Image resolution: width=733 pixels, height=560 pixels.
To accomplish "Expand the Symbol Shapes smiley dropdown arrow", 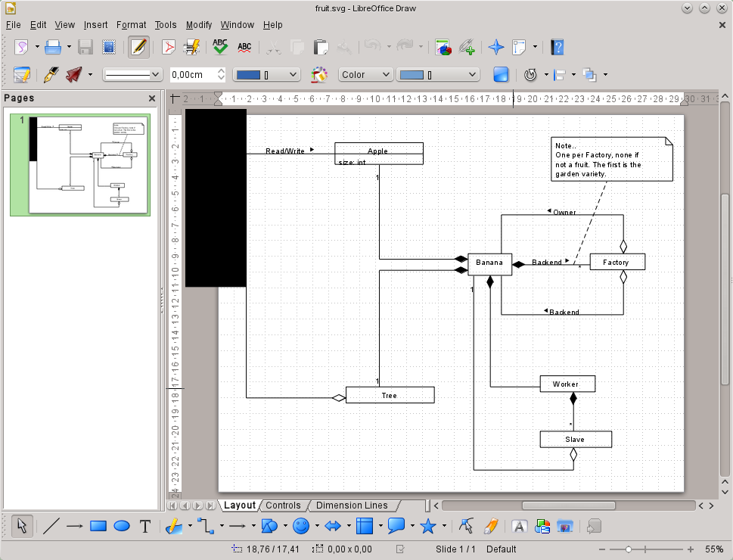I will click(317, 527).
